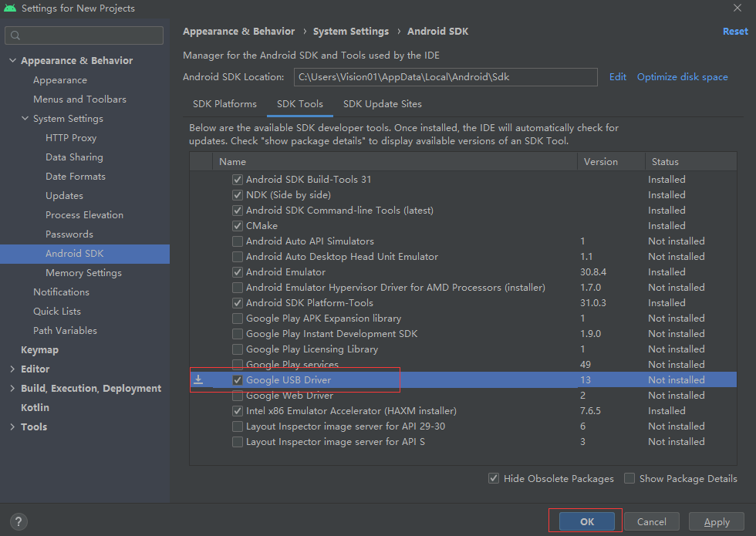Select HTTP Proxy in the sidebar
Viewport: 756px width, 536px height.
[x=71, y=138]
